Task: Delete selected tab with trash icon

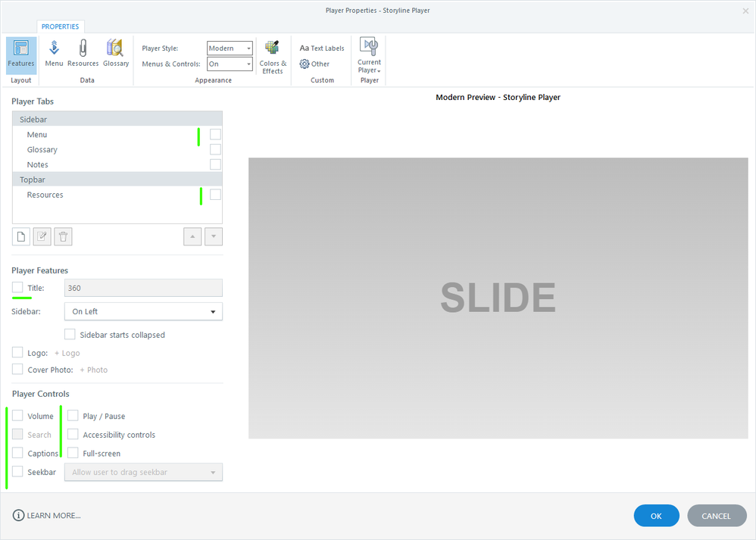Action: click(x=64, y=236)
